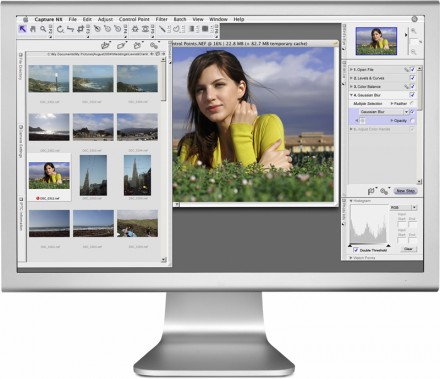The image size is (440, 379).
Task: Click the New Step button
Action: (405, 191)
